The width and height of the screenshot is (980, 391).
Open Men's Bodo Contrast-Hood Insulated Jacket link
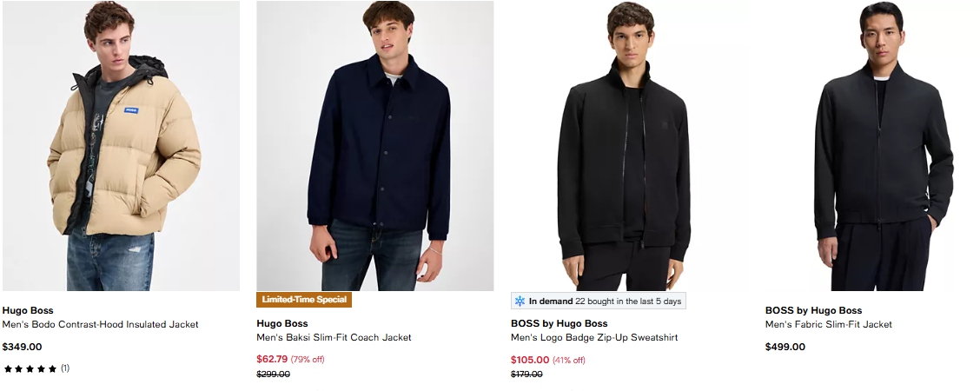pyautogui.click(x=101, y=324)
